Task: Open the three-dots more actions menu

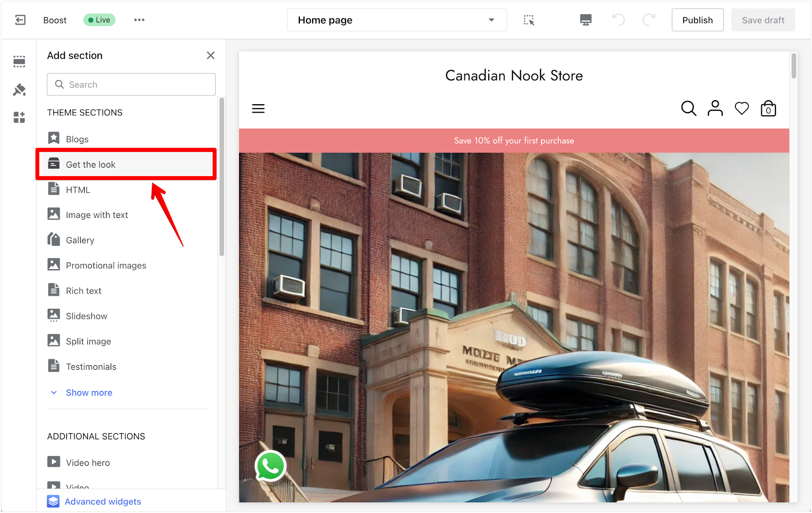Action: (x=139, y=20)
